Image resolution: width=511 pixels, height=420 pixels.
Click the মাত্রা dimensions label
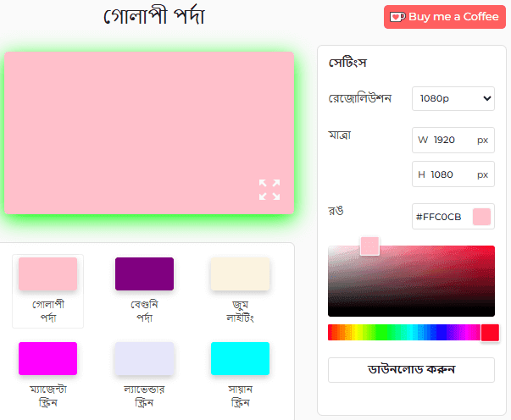click(x=340, y=135)
